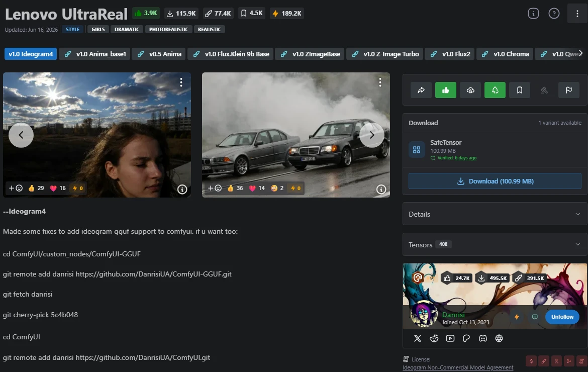
Task: Click the flag report icon
Action: coord(569,90)
